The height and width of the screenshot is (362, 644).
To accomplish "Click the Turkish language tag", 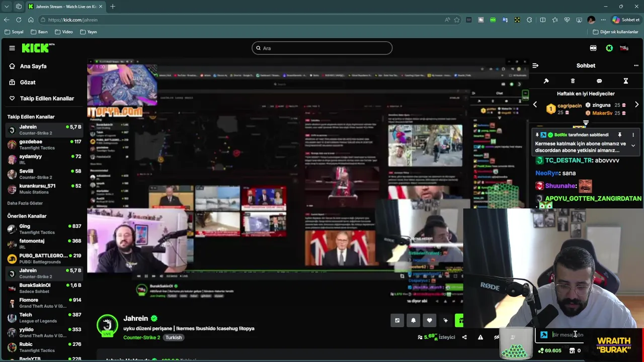I will [174, 337].
